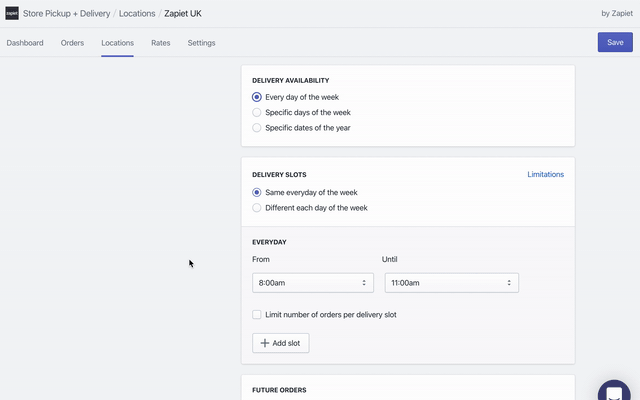Open the Settings tab

(201, 43)
